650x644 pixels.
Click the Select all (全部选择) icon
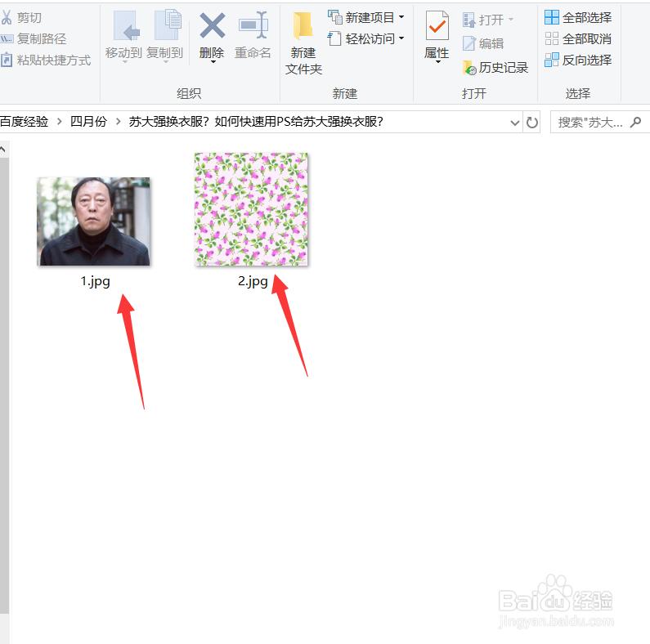pos(552,17)
